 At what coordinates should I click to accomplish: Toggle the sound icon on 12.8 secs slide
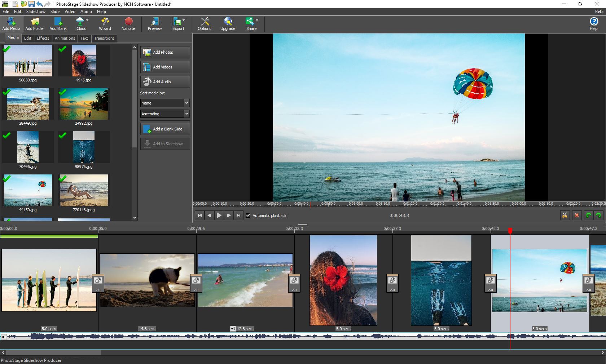233,329
